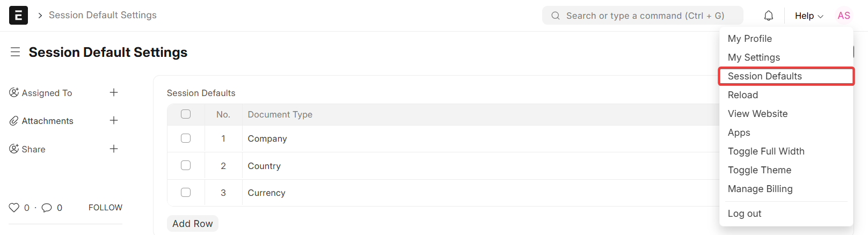The image size is (868, 235).
Task: Click the plus icon next to Share
Action: 114,149
